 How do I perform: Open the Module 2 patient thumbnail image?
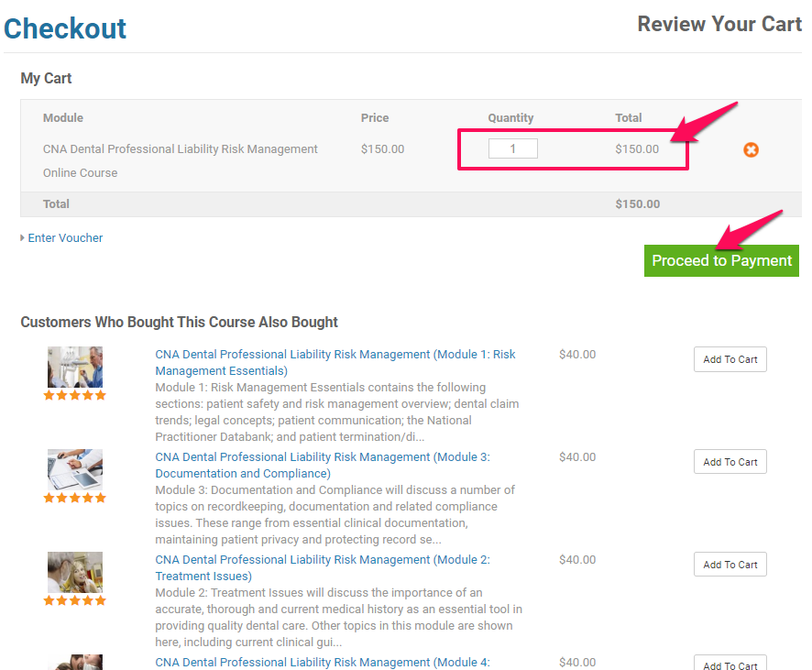[75, 572]
